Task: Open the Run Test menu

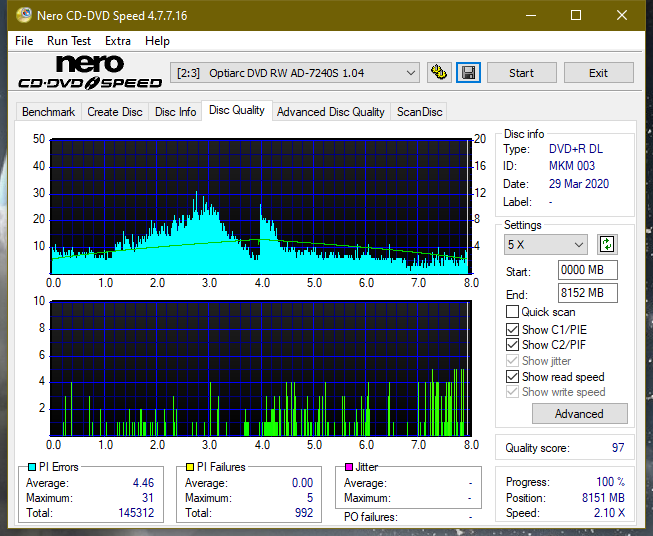Action: coord(69,41)
